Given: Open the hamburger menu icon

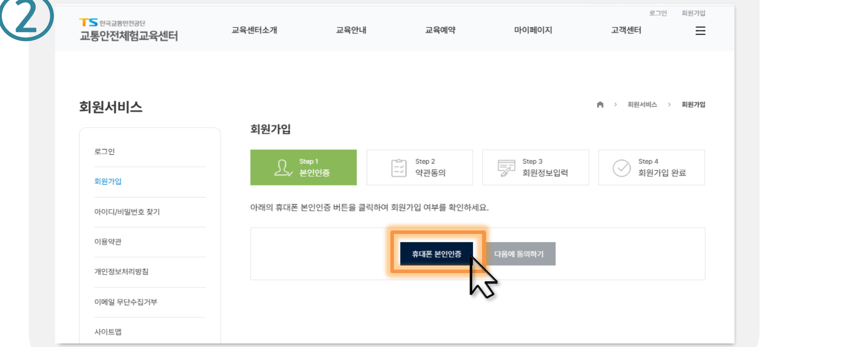Looking at the screenshot, I should [700, 31].
